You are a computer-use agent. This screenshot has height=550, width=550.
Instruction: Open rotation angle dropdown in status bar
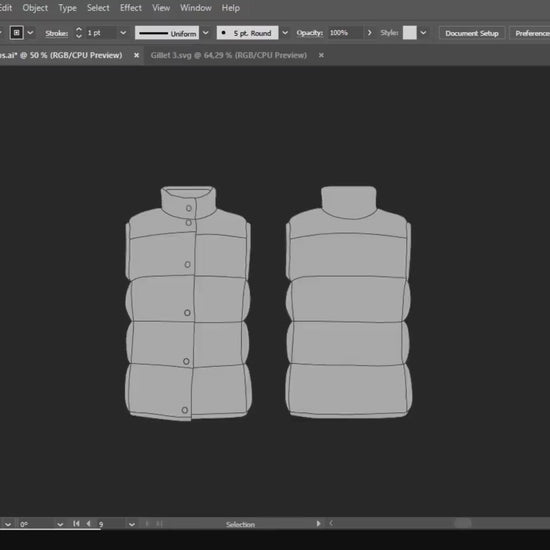click(60, 524)
